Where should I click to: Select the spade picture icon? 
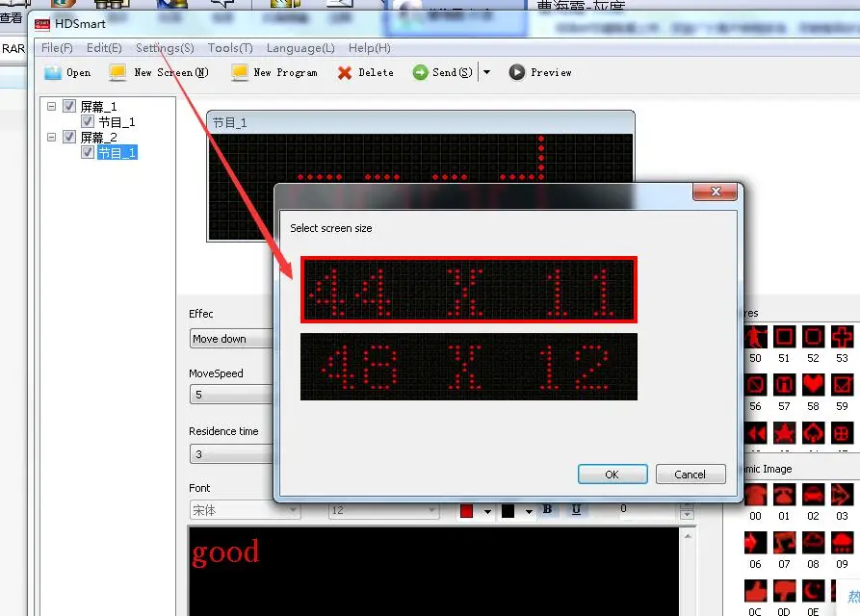pos(814,433)
